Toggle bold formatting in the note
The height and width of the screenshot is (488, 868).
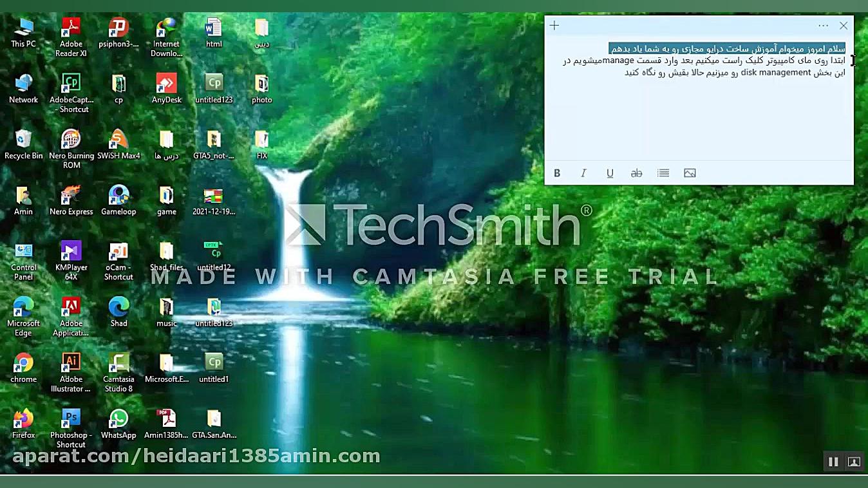tap(557, 173)
